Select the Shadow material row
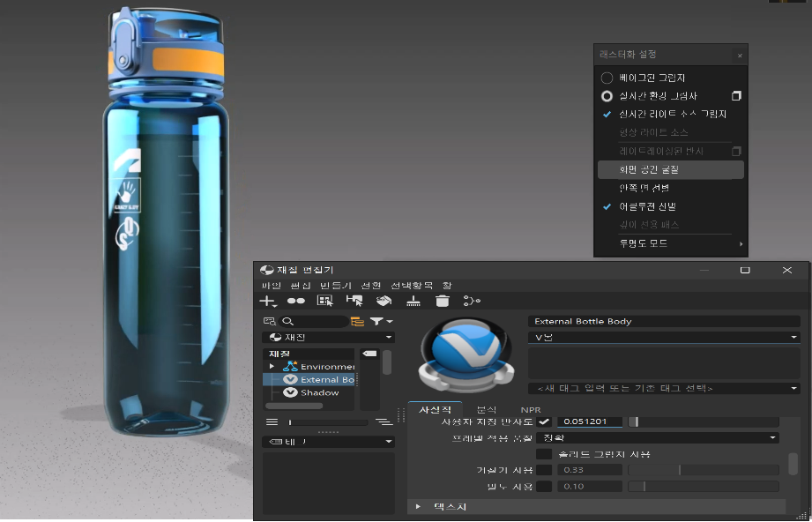Screen dimensions: 812x522 click(x=309, y=392)
